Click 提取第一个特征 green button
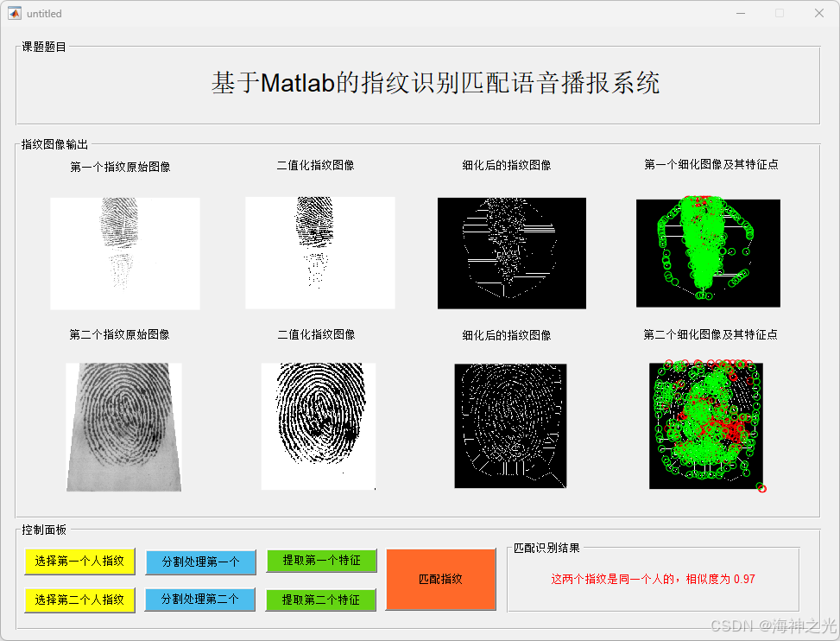The width and height of the screenshot is (840, 641). pos(321,561)
